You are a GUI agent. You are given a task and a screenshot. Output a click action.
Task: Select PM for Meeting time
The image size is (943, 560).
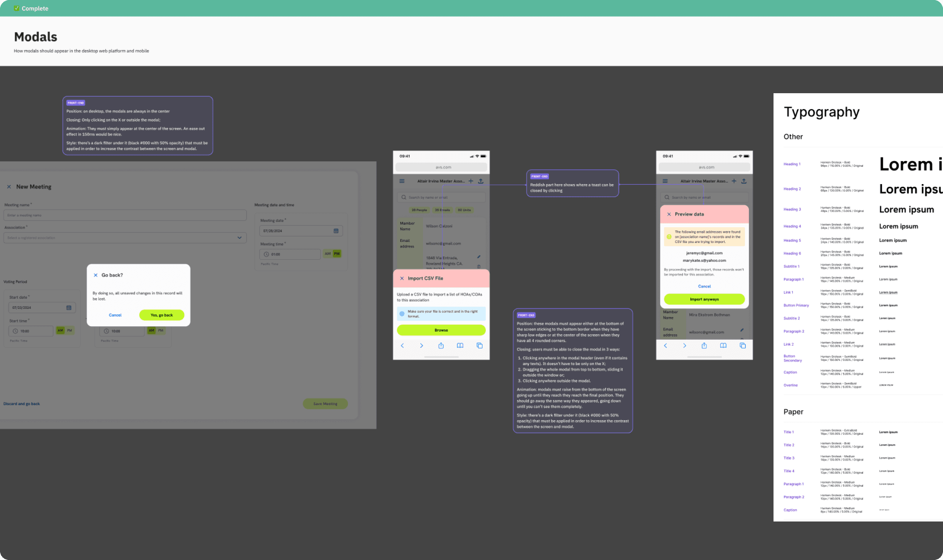click(337, 254)
